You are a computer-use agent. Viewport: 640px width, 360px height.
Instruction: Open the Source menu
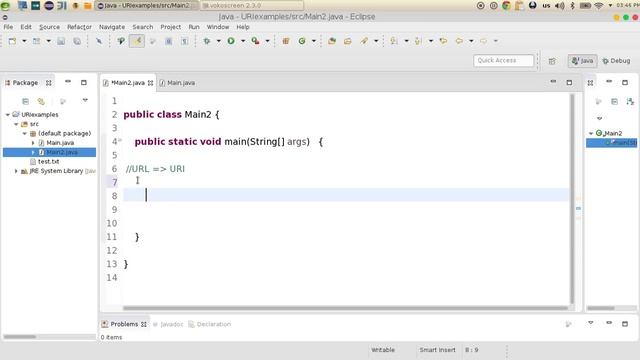pos(49,27)
